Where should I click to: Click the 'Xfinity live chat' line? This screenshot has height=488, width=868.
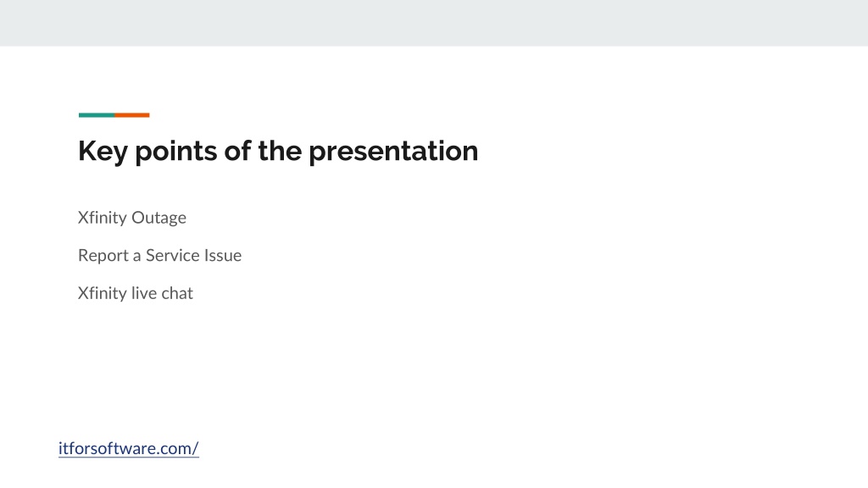click(x=135, y=292)
